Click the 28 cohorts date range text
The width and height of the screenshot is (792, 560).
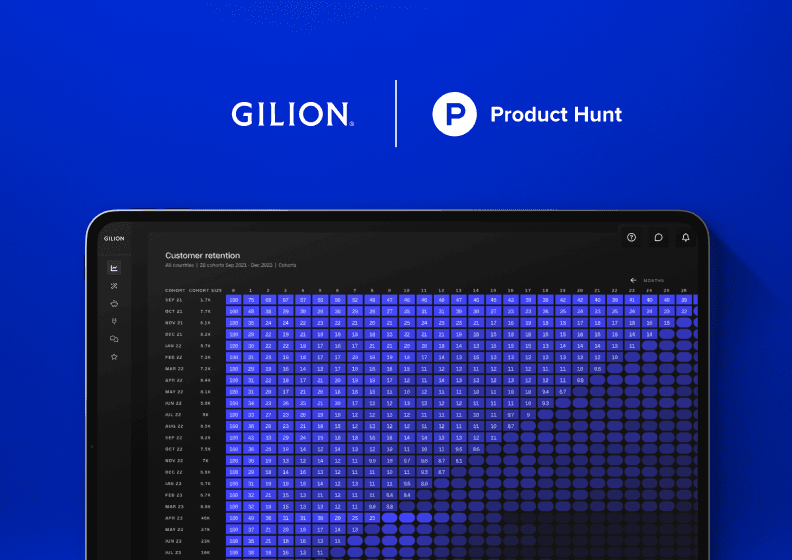click(236, 265)
